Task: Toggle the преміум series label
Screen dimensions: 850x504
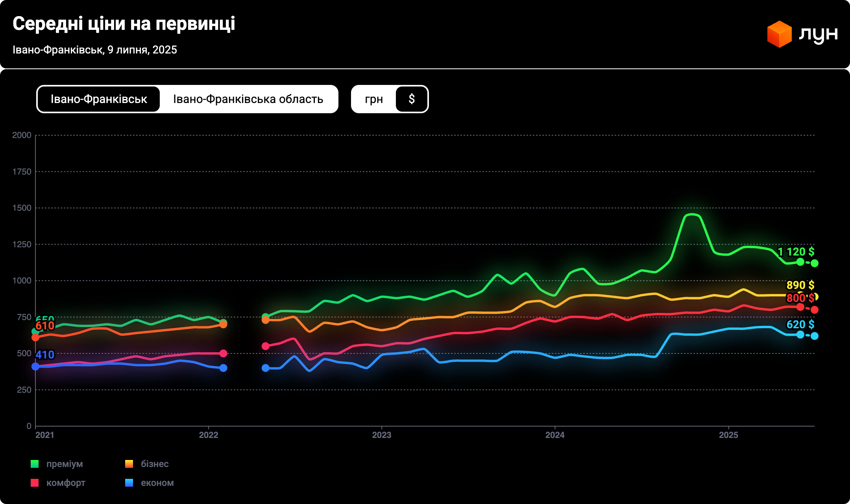Action: click(x=65, y=464)
